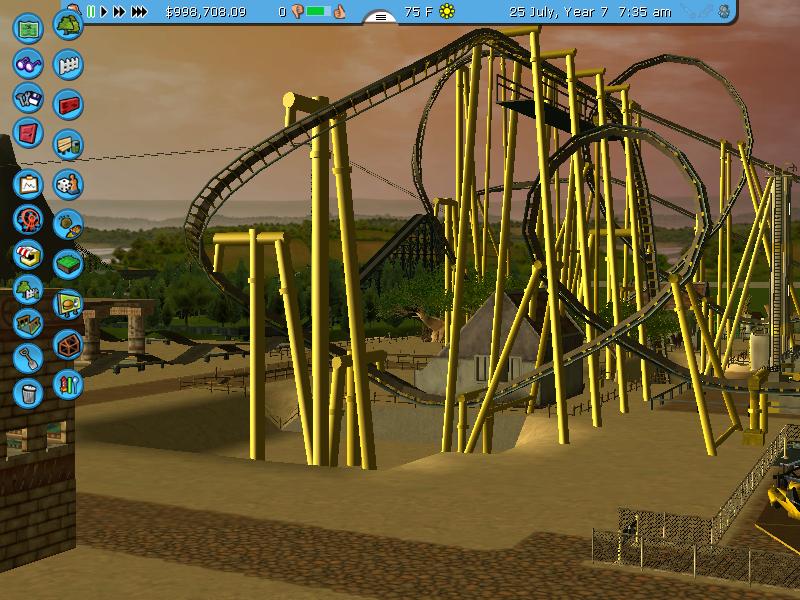Set game to triple fast-forward speed
Image resolution: width=800 pixels, height=600 pixels.
point(139,11)
